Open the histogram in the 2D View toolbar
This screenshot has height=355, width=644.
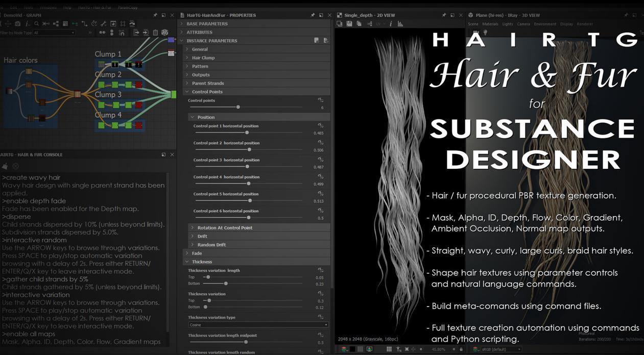pyautogui.click(x=400, y=24)
